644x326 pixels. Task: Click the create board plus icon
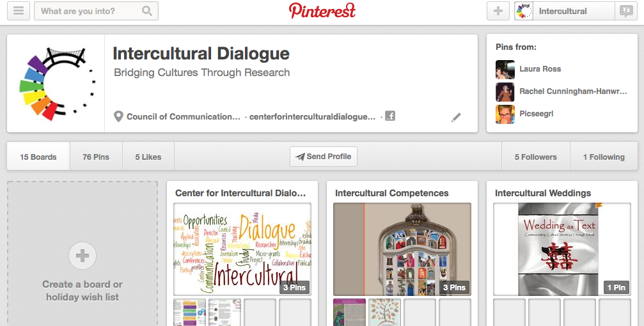82,256
